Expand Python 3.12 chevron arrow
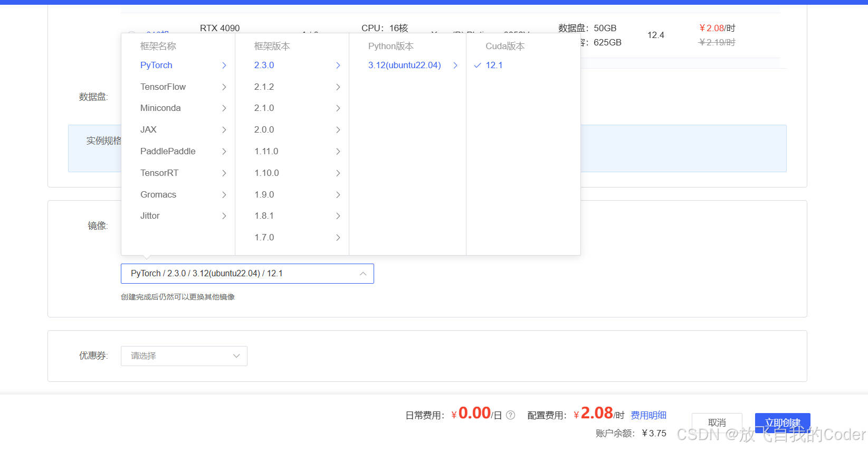868x449 pixels. [x=455, y=65]
